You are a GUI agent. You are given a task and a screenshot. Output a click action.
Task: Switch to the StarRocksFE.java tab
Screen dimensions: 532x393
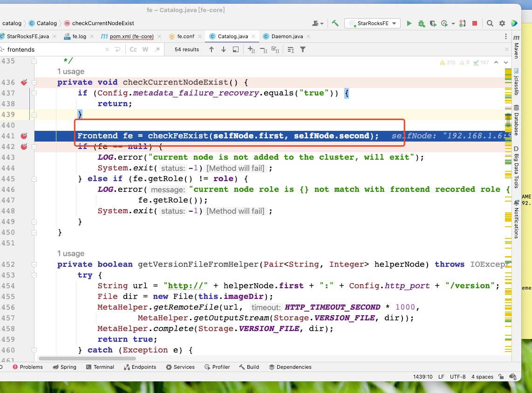point(27,36)
